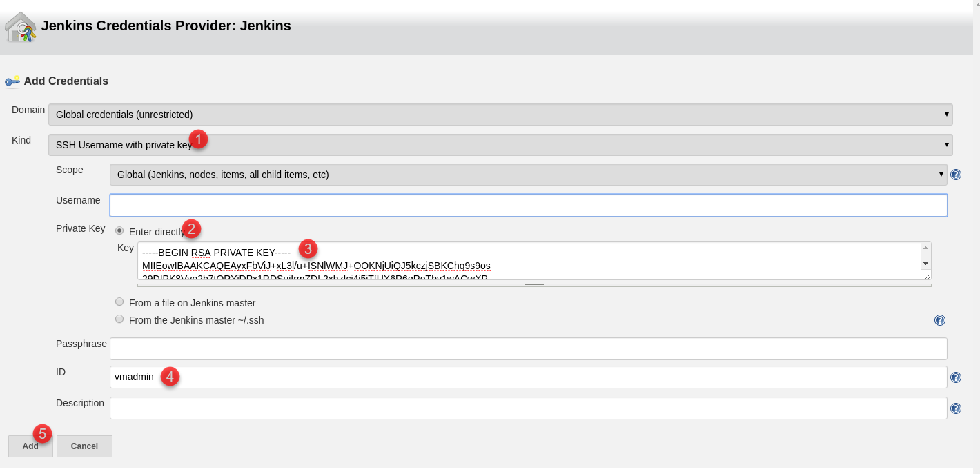
Task: Focus the Description input field
Action: [x=529, y=408]
